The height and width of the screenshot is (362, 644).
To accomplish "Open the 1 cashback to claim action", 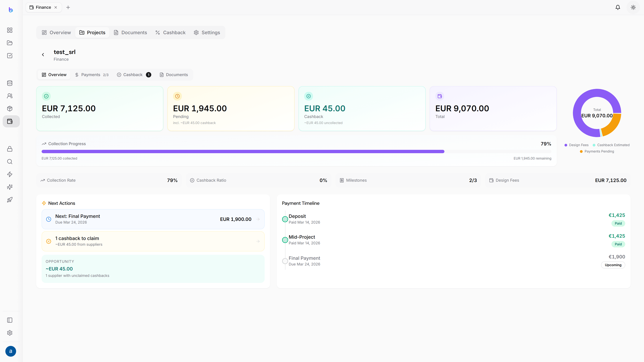I will pyautogui.click(x=153, y=241).
